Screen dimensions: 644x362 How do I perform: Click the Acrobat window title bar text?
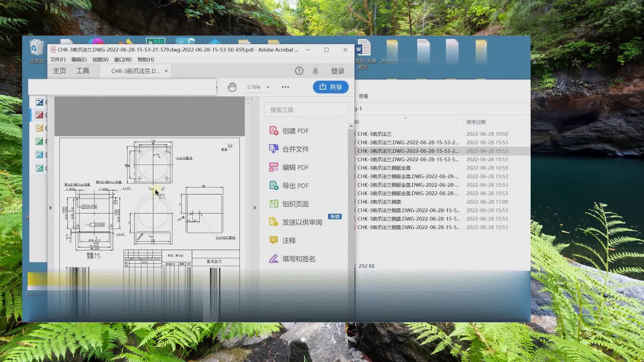(x=178, y=50)
